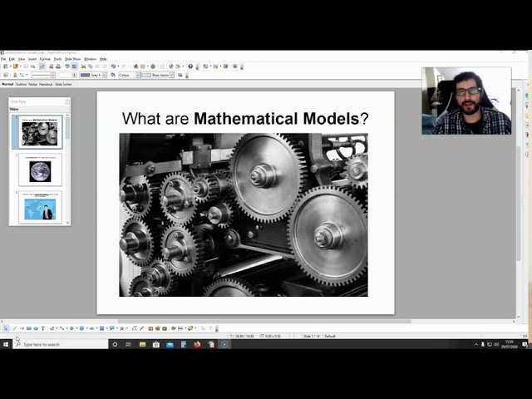Open File Explorer from the taskbar
This screenshot has height=399, width=532.
pyautogui.click(x=142, y=344)
